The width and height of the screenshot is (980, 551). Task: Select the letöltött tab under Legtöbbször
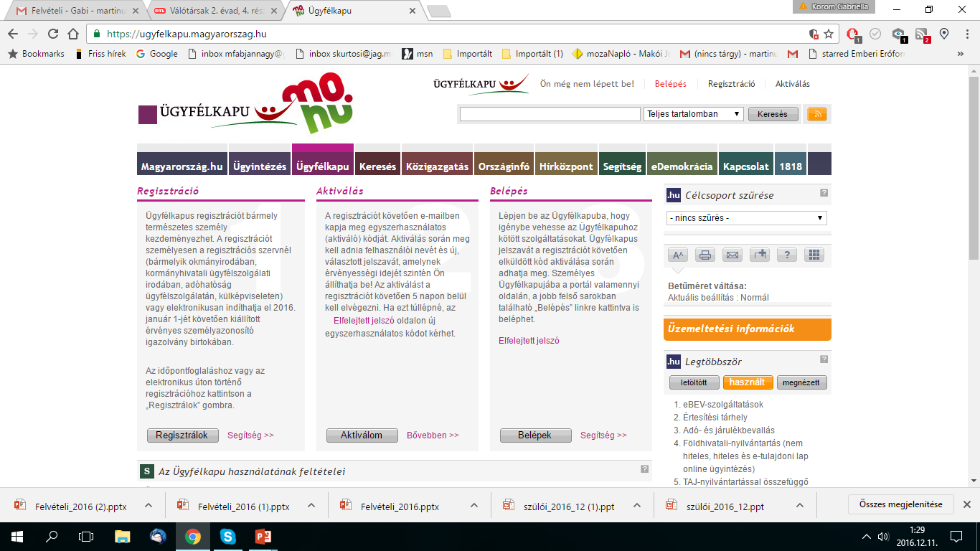point(694,382)
